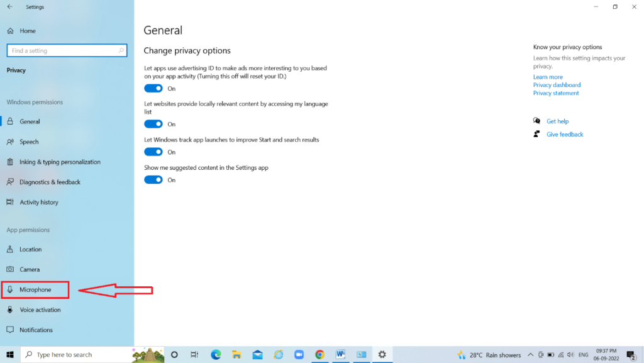Viewport: 644px width, 363px height.
Task: Turn off the suggested content in Settings toggle
Action: 153,180
